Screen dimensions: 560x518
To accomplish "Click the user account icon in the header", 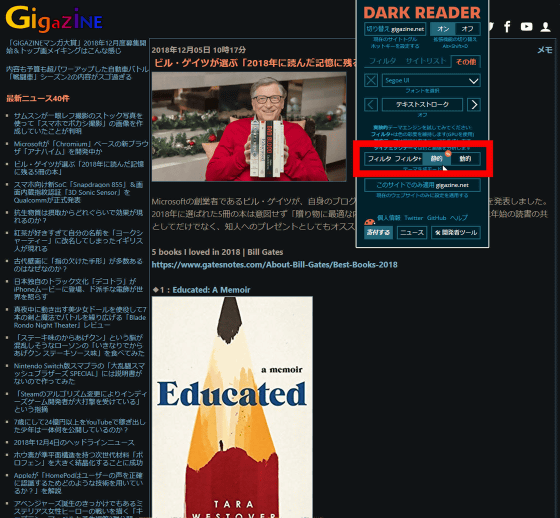I will tap(545, 27).
